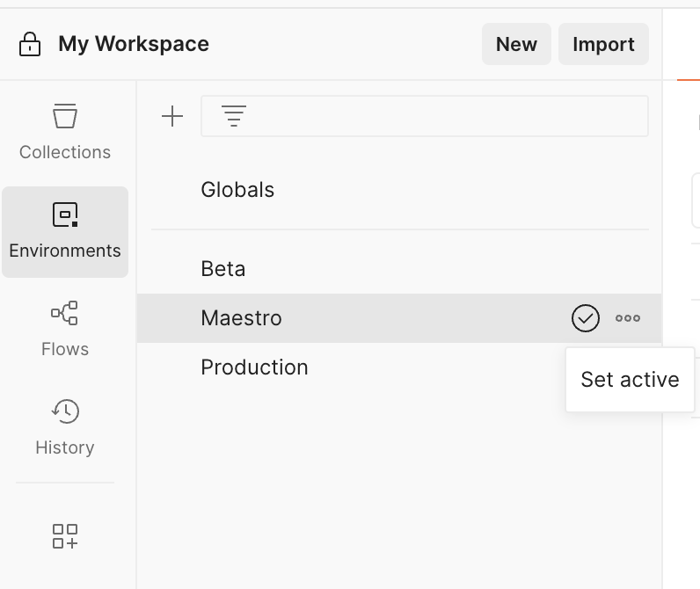Click the Import button
Image resolution: width=700 pixels, height=589 pixels.
coord(603,44)
